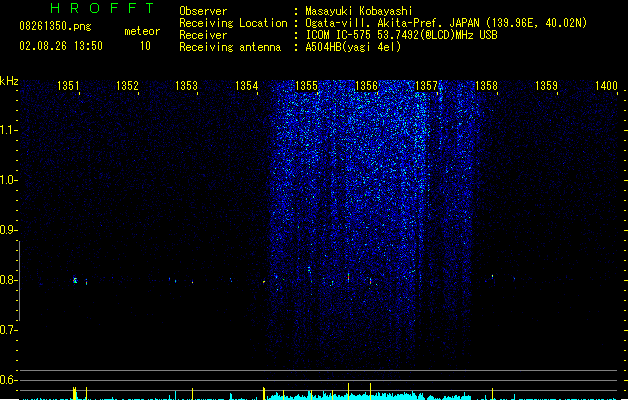Image resolution: width=629 pixels, height=400 pixels.
Task: Click the 1352 time axis label
Action: 127,86
